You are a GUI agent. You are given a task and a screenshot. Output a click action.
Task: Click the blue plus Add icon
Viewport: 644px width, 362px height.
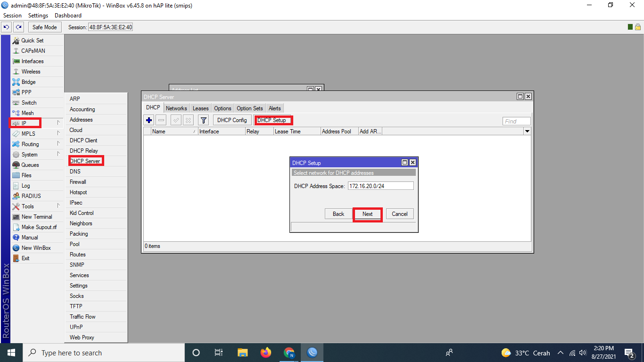149,120
